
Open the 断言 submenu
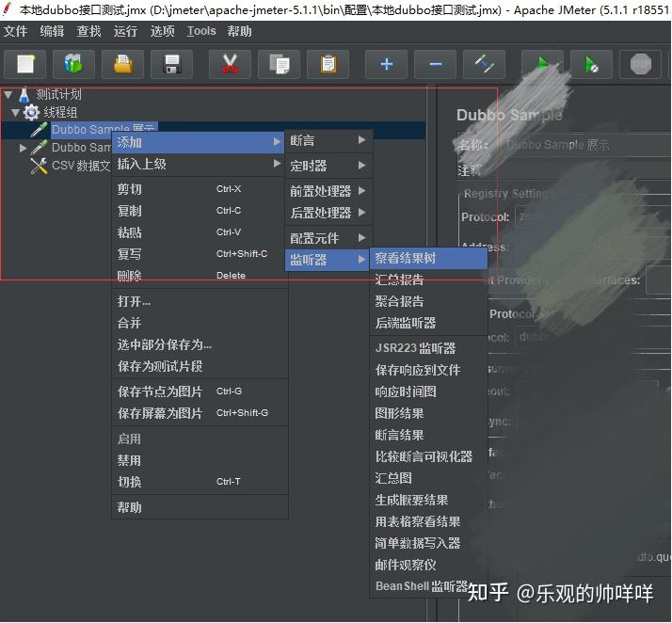pos(328,140)
